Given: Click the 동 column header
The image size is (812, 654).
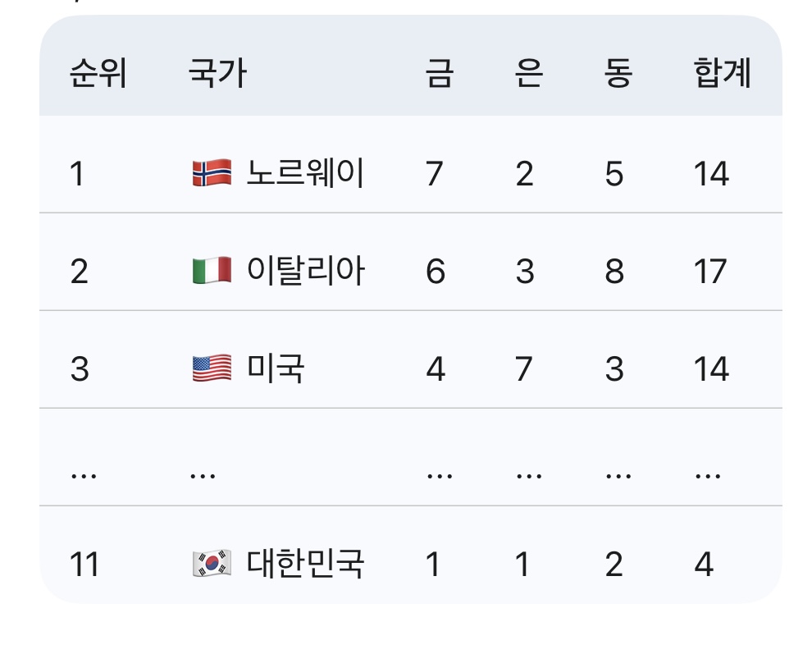Looking at the screenshot, I should (618, 73).
